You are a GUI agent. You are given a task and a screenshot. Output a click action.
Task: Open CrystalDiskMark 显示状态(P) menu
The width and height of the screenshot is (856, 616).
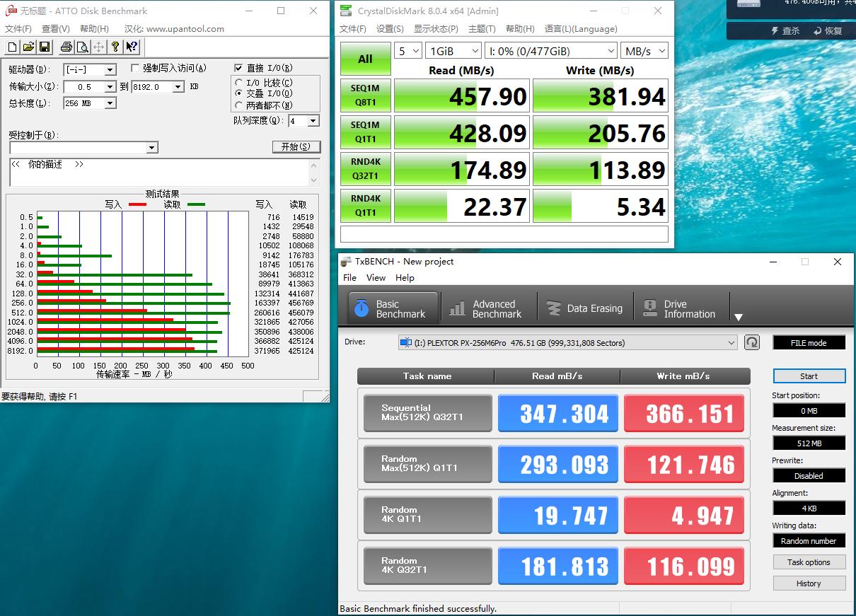tap(436, 29)
